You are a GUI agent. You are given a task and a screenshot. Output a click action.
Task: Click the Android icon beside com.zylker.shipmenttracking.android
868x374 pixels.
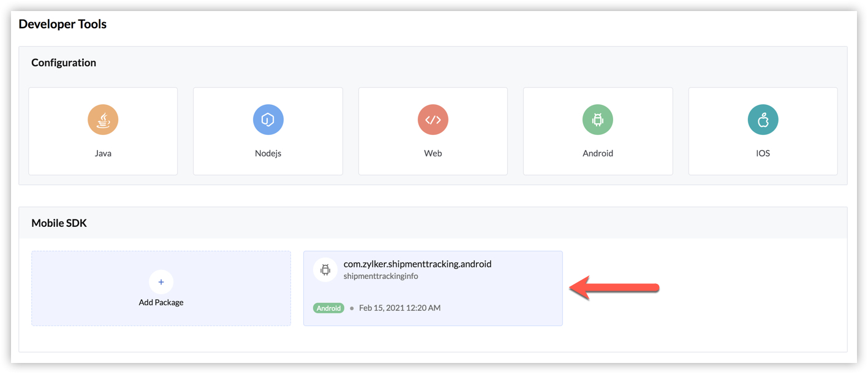(x=325, y=270)
